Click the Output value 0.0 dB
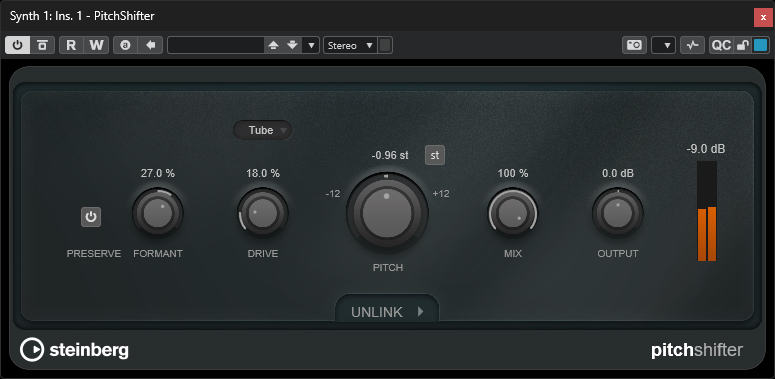This screenshot has width=775, height=379. click(x=618, y=173)
